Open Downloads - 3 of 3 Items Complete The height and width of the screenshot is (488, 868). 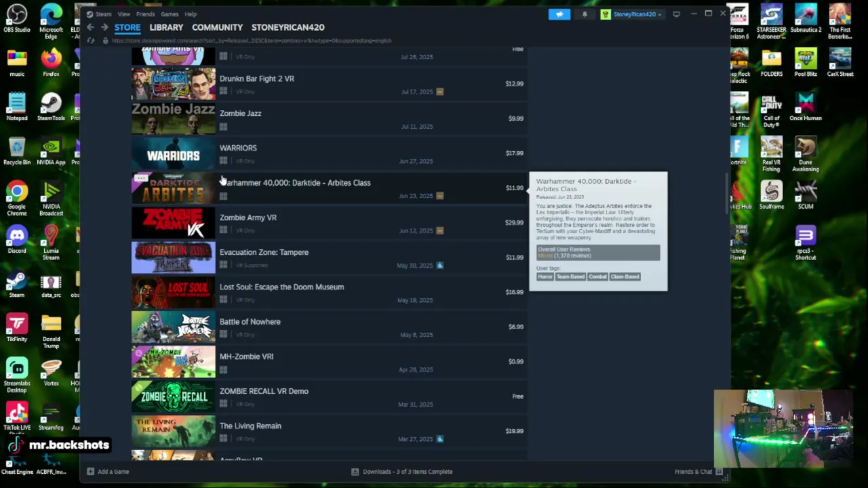408,472
